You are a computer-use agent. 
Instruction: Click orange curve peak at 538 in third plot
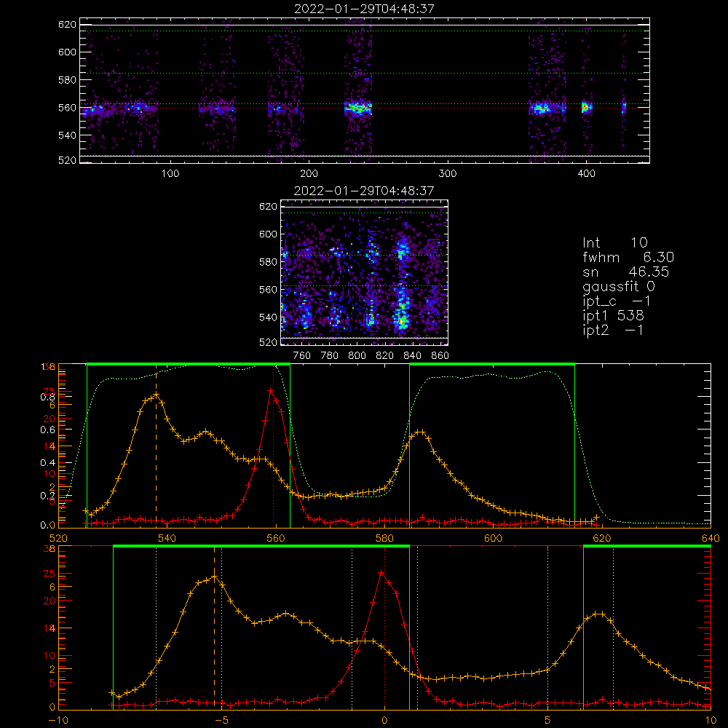tap(157, 395)
